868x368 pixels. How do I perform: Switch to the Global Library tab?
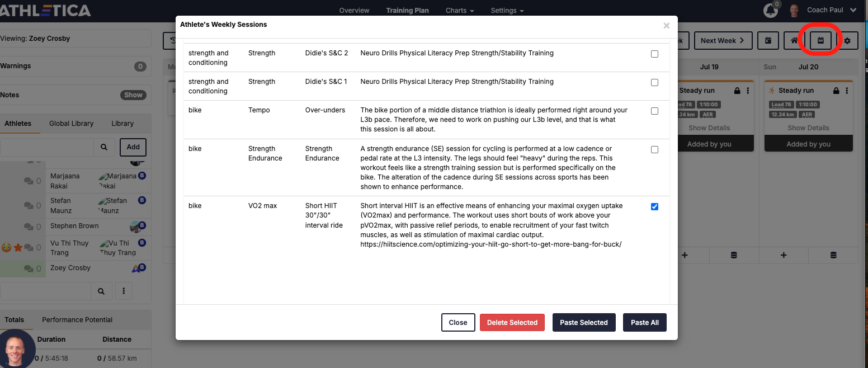72,124
